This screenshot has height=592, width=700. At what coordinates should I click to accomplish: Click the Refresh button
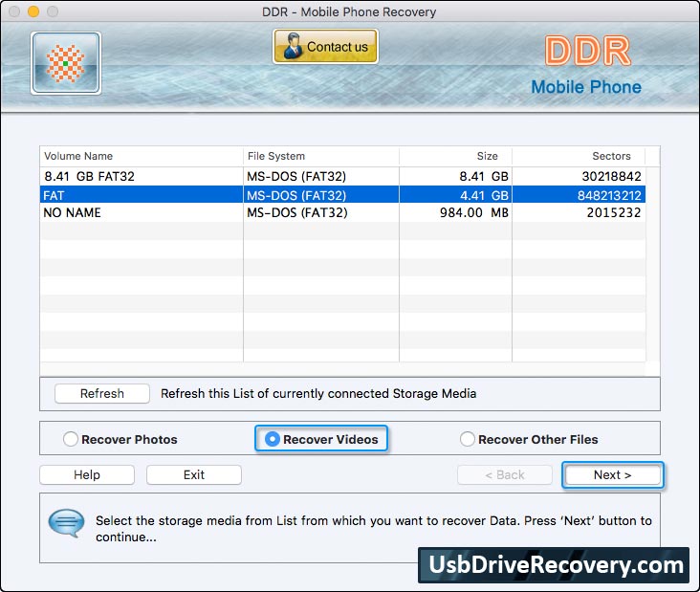[102, 393]
